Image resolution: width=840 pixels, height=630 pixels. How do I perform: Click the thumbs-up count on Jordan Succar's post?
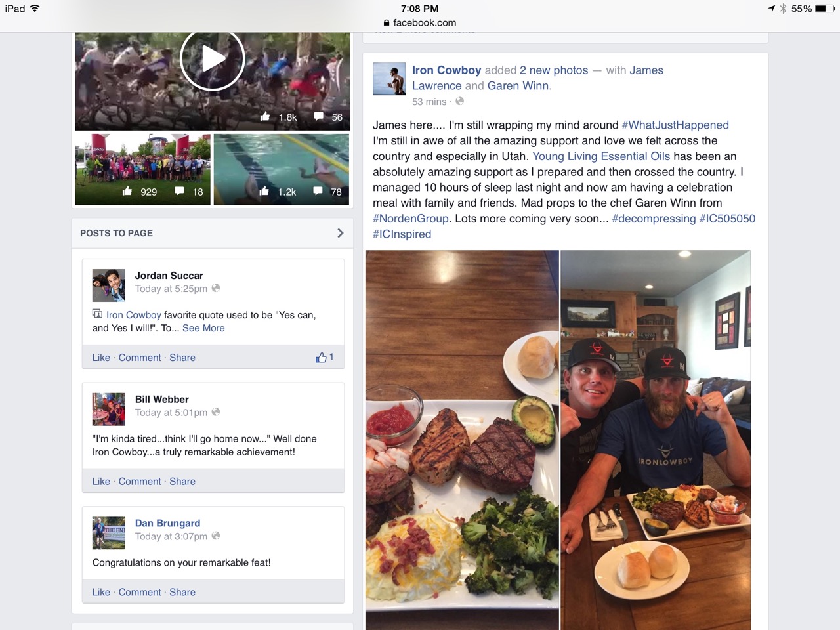325,358
